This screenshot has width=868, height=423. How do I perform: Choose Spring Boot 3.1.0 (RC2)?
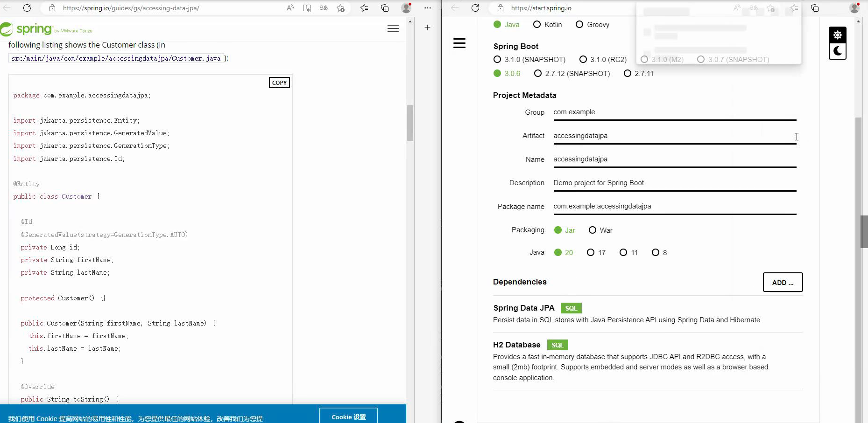603,60
